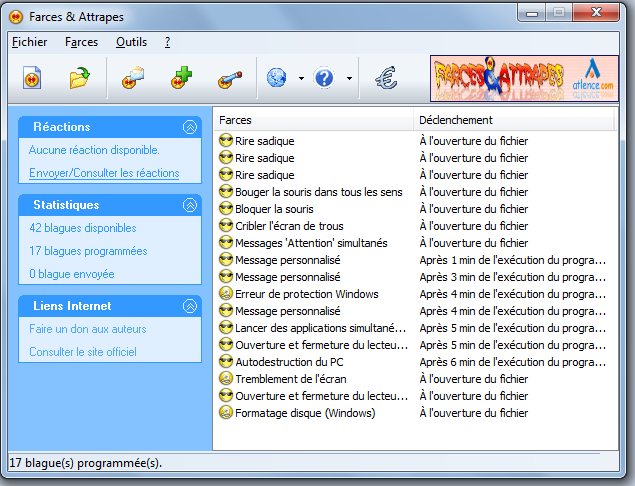The height and width of the screenshot is (486, 635).
Task: Select Lancer des applications simultané… row
Action: point(413,328)
